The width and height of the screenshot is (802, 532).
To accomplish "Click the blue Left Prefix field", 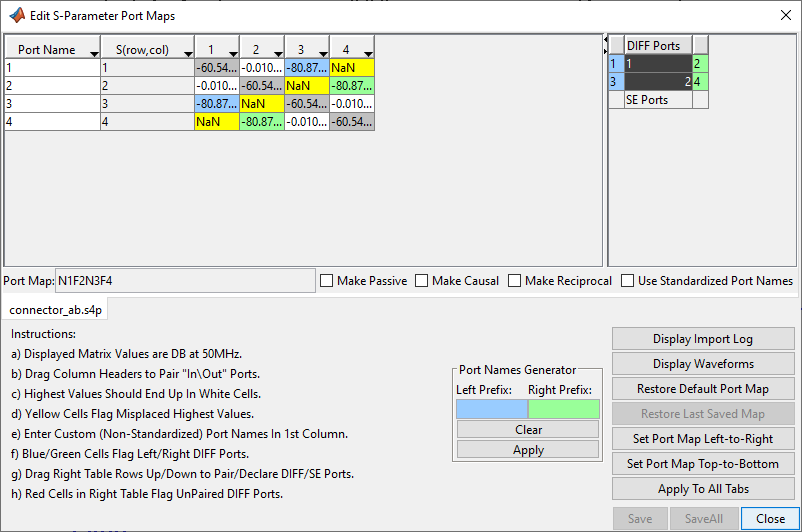I will pyautogui.click(x=491, y=408).
